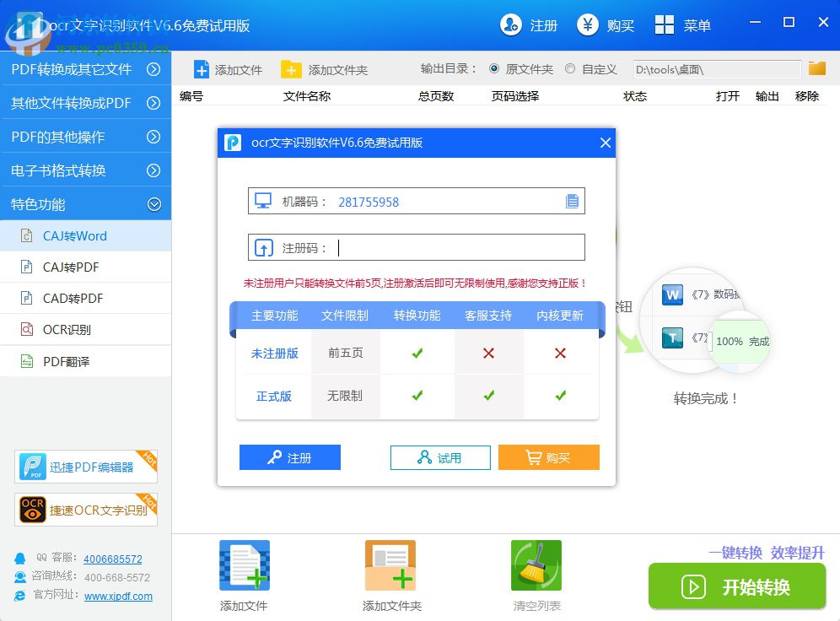Open the CAJ转Word menu item
840x621 pixels.
(x=86, y=235)
